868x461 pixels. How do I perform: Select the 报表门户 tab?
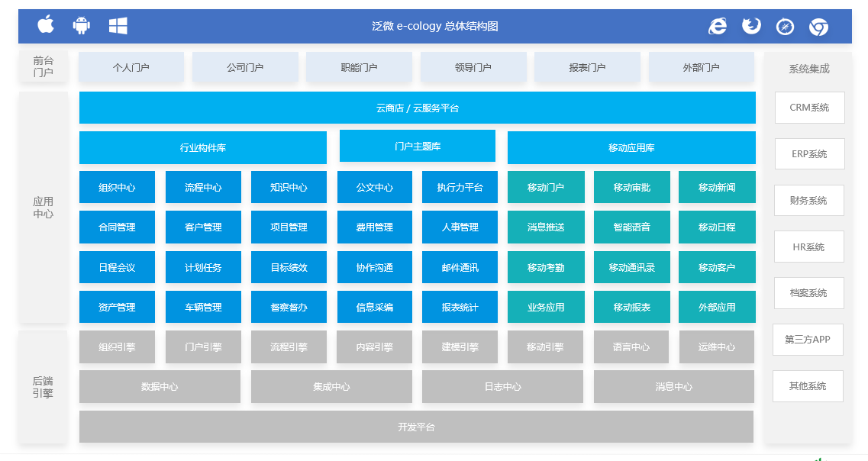(x=587, y=67)
